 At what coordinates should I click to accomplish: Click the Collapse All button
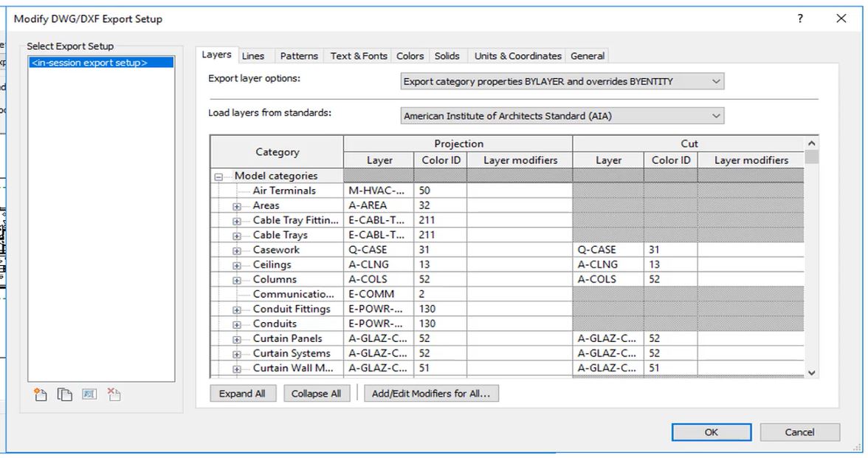coord(316,394)
